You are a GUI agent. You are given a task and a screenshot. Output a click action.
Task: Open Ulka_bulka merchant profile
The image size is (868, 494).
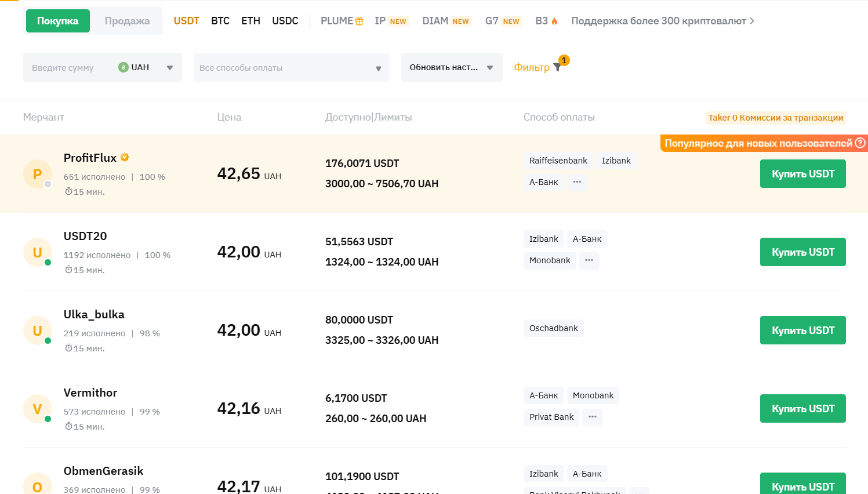pos(94,314)
